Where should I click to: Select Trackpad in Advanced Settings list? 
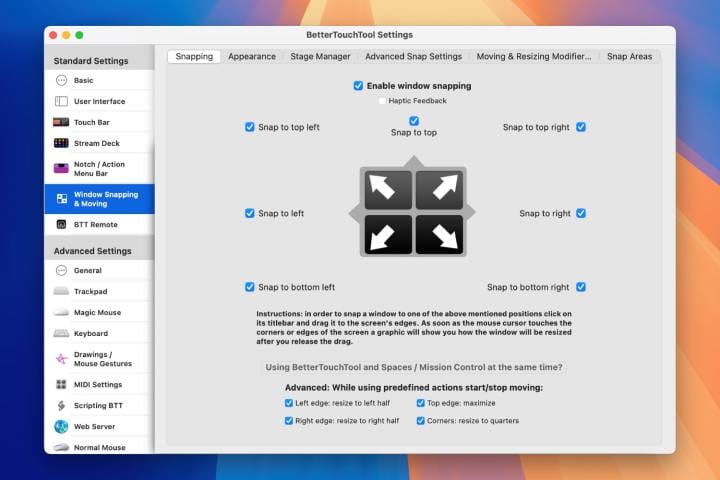click(x=91, y=292)
